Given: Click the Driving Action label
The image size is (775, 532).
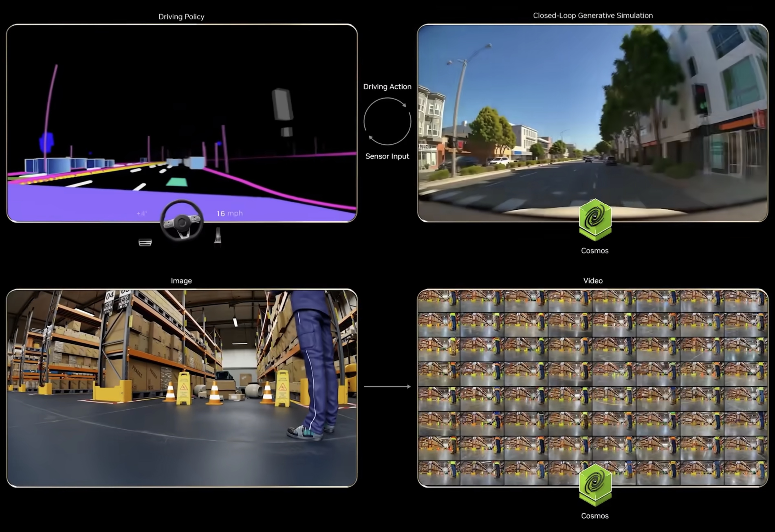Looking at the screenshot, I should tap(387, 87).
